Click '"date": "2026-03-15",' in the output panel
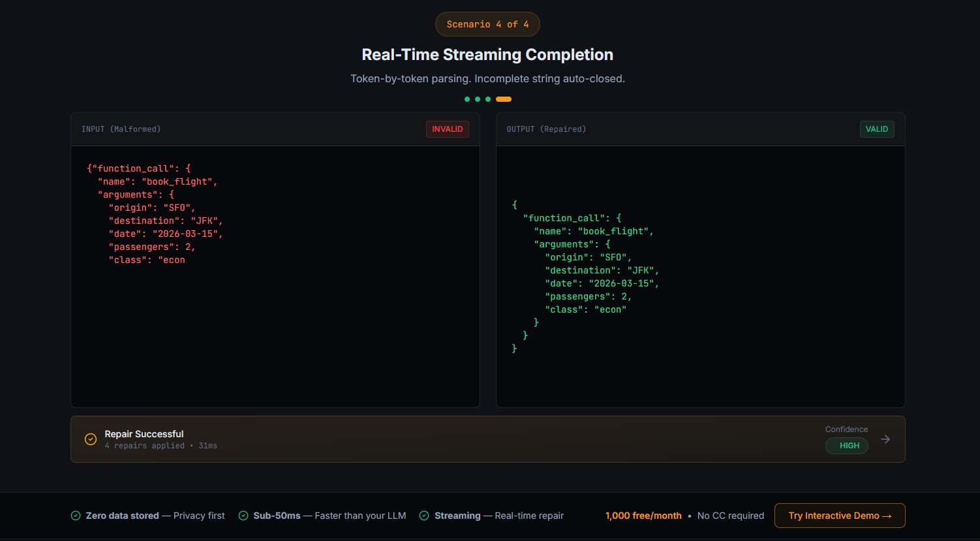 click(x=602, y=283)
